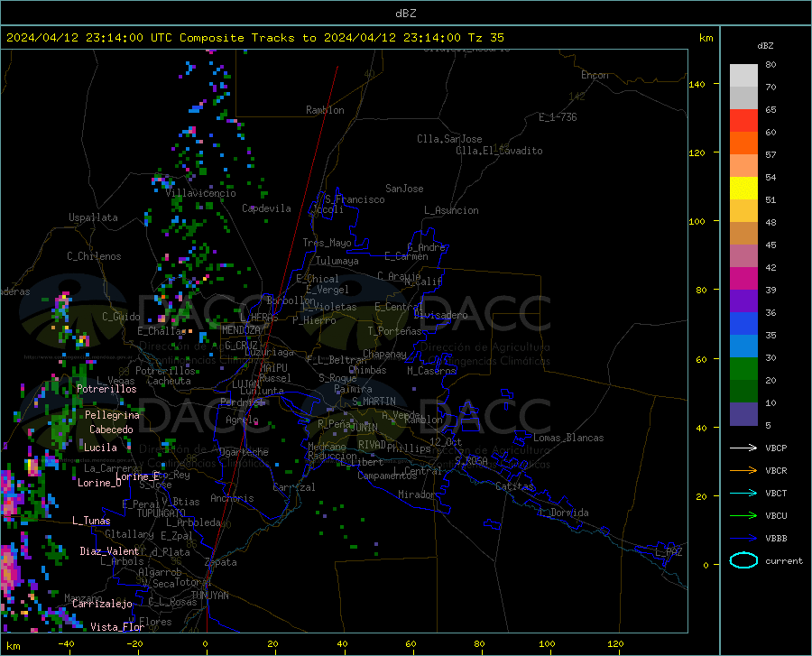Click the 'L_Asuncion' label on the map

[451, 210]
